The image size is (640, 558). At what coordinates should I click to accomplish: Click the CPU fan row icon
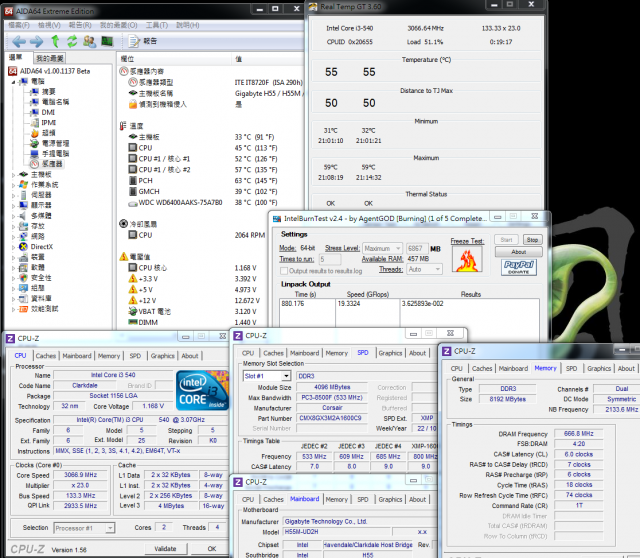(x=133, y=235)
